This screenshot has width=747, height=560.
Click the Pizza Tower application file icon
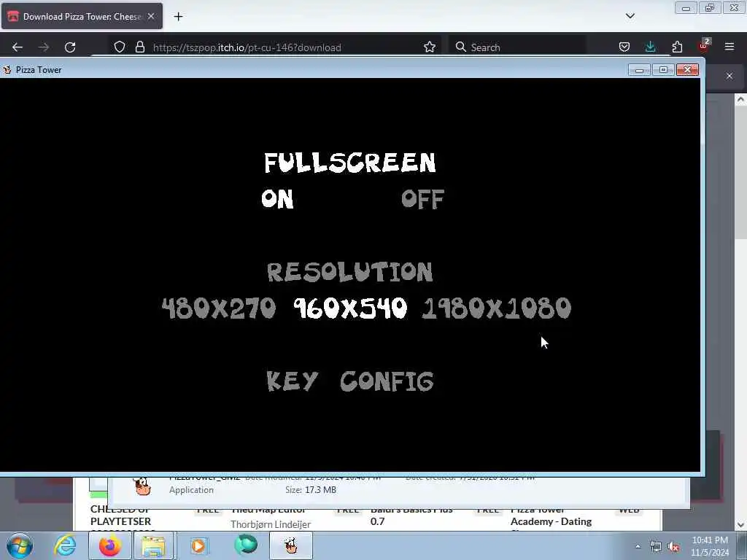click(142, 486)
